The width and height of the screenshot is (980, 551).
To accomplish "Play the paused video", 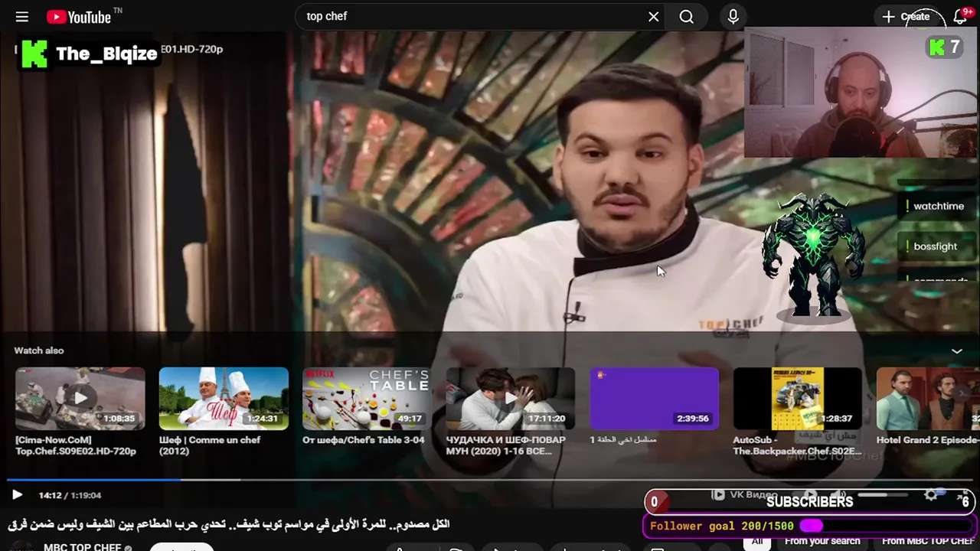I will (x=17, y=495).
